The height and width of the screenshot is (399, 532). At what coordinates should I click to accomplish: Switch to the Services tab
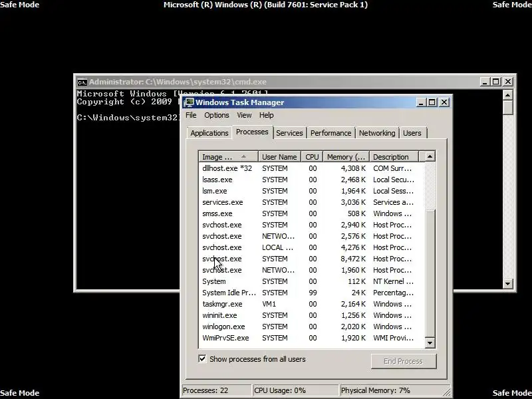[289, 133]
